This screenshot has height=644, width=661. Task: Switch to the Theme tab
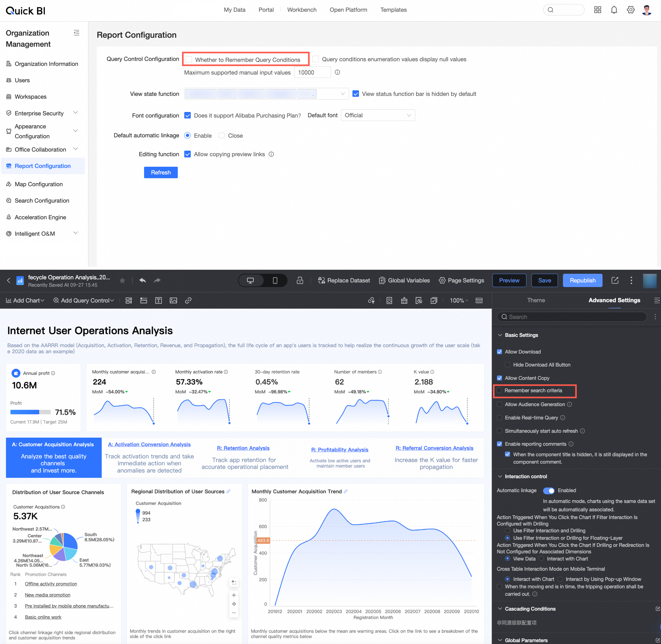535,300
